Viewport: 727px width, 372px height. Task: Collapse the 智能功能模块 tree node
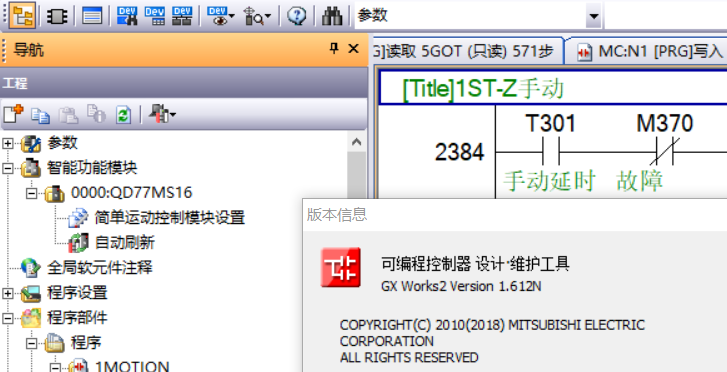7,168
